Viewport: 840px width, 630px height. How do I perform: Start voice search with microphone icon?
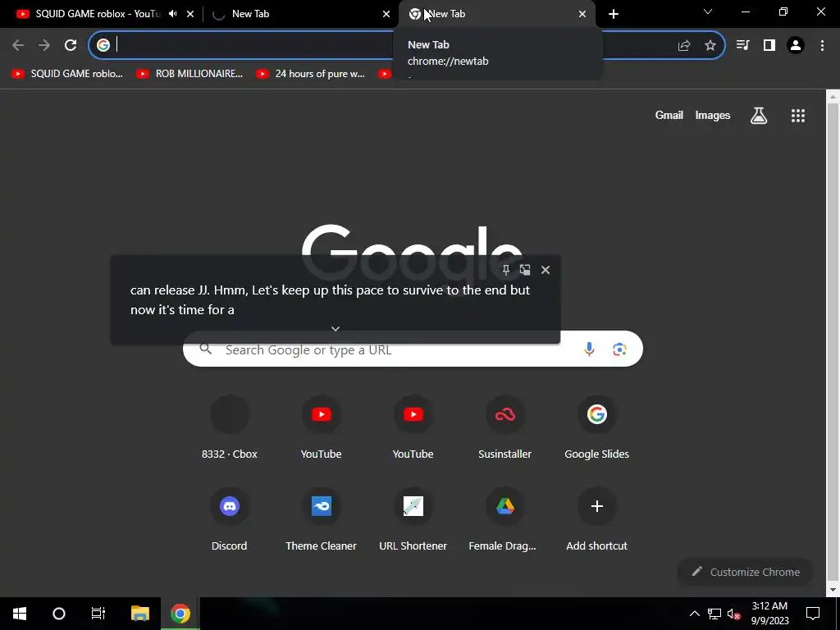(x=589, y=349)
